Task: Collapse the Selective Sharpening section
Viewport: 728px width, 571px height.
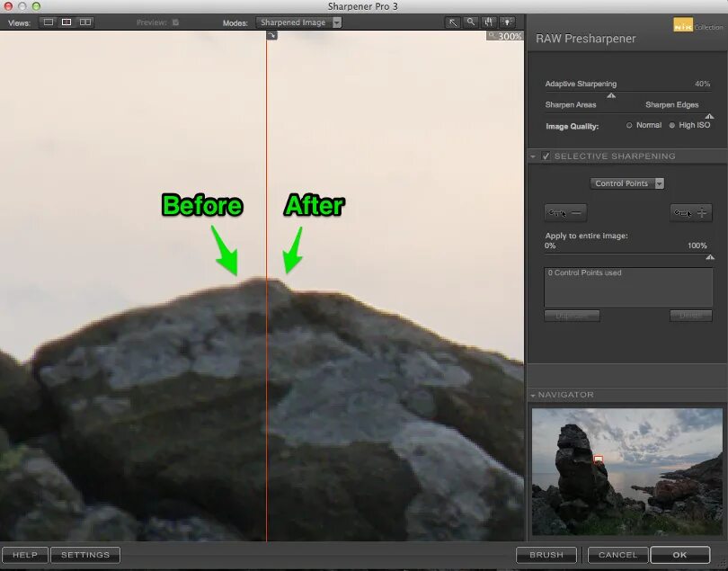Action: click(x=533, y=156)
